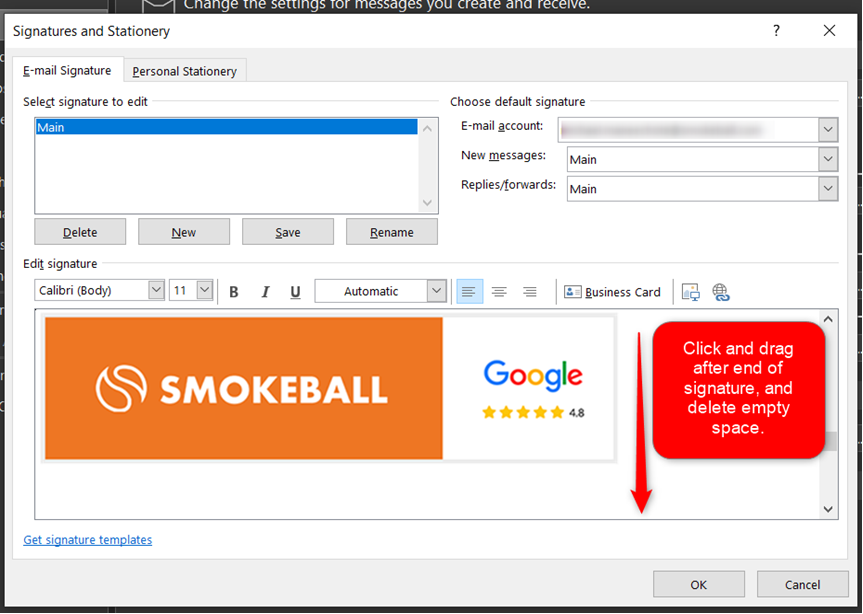The width and height of the screenshot is (863, 614).
Task: Confirm the dialog with OK
Action: pos(699,584)
